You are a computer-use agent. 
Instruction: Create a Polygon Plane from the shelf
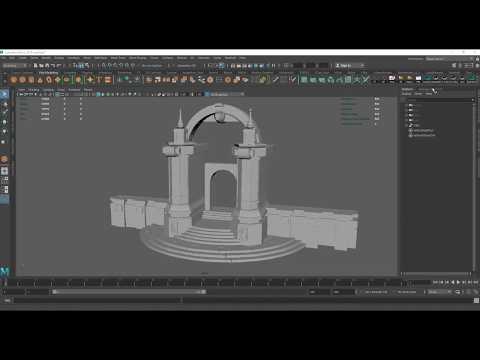tap(58, 80)
